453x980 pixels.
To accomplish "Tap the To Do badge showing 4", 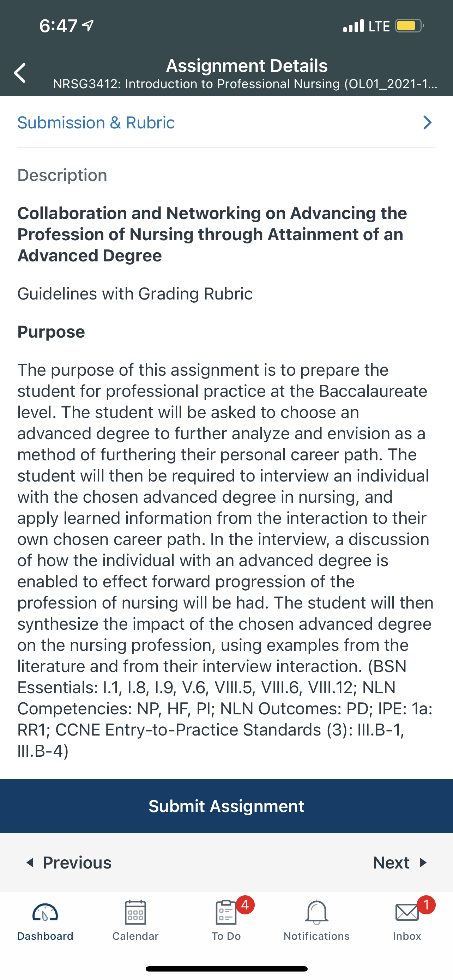I will [245, 905].
